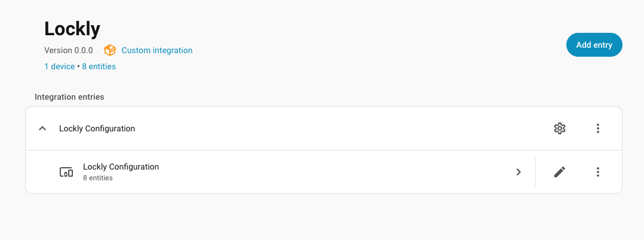Open entry settings with the gear icon

click(x=559, y=128)
